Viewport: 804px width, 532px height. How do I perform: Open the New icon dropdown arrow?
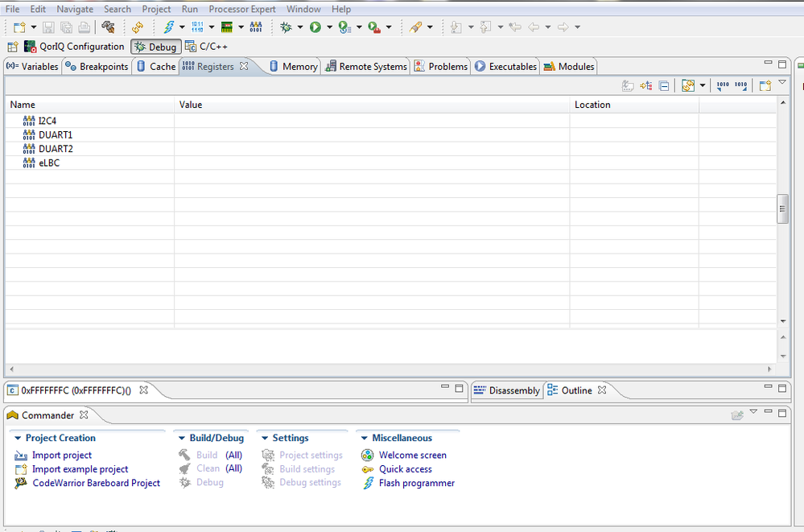33,27
